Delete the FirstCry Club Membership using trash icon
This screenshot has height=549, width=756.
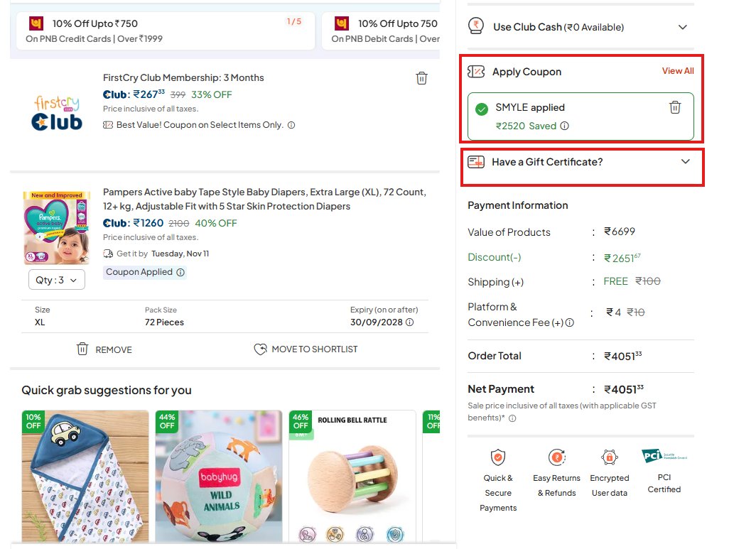pos(421,78)
